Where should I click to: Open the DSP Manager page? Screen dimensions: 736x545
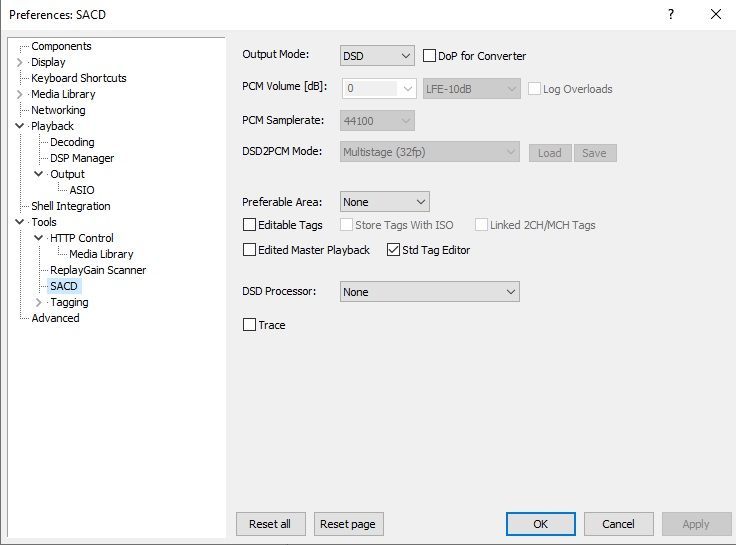pyautogui.click(x=82, y=158)
